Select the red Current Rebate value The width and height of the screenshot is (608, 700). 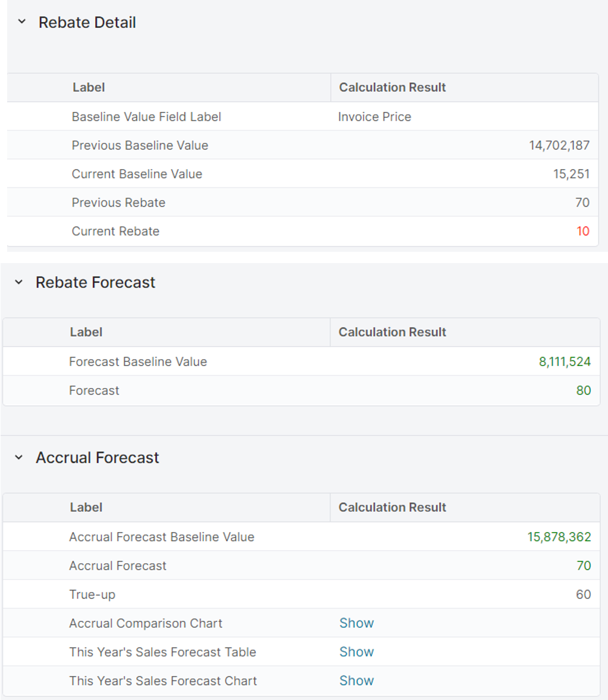582,232
